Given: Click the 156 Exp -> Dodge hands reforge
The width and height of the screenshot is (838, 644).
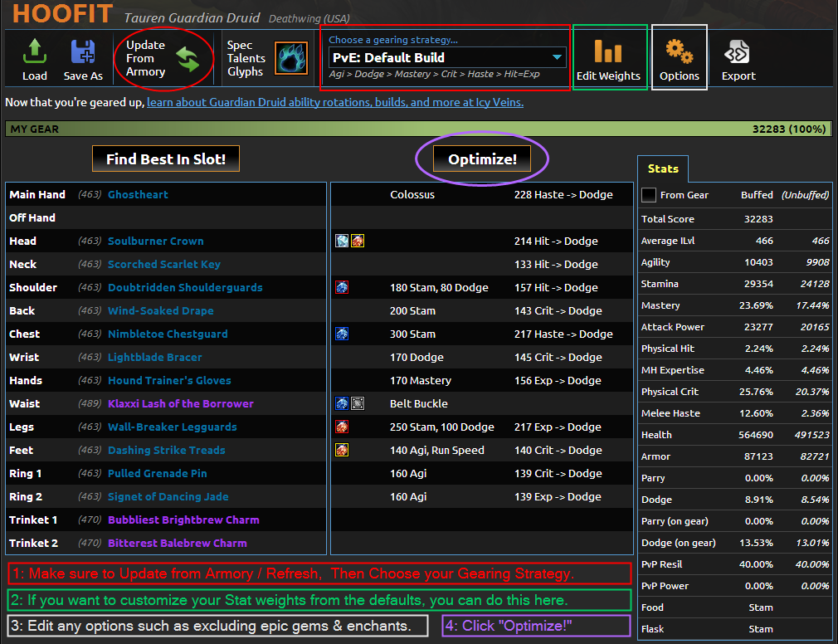Looking at the screenshot, I should tap(558, 381).
